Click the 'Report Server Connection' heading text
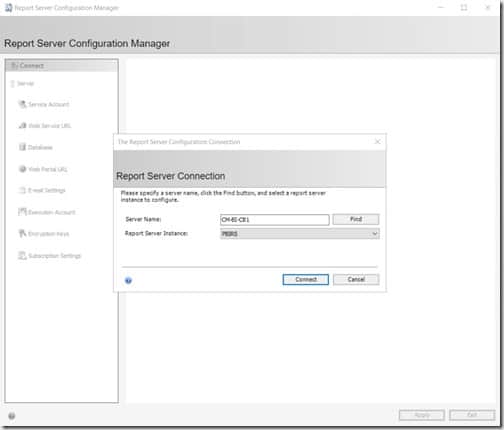Viewport: 504px width, 430px height. point(171,176)
